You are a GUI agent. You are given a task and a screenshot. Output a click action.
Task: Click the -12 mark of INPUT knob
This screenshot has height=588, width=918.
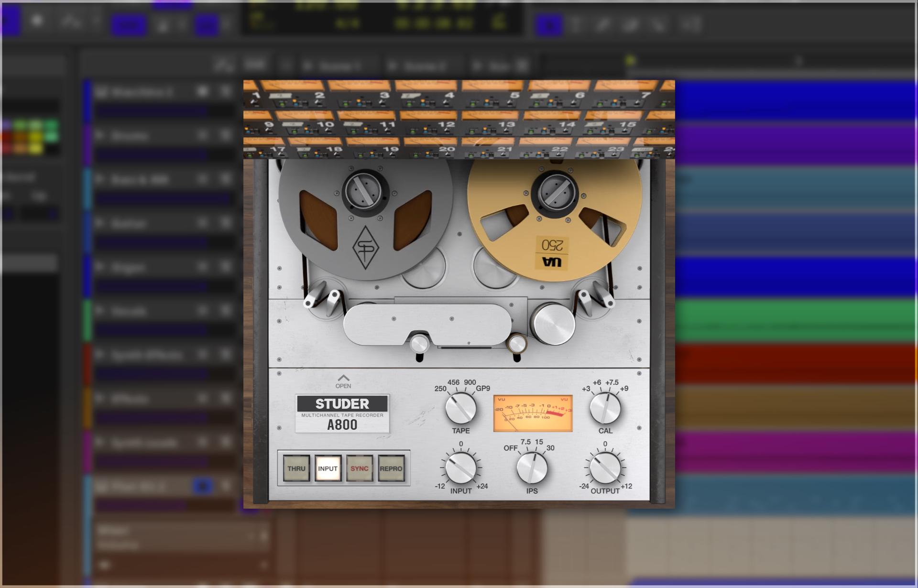pyautogui.click(x=440, y=486)
